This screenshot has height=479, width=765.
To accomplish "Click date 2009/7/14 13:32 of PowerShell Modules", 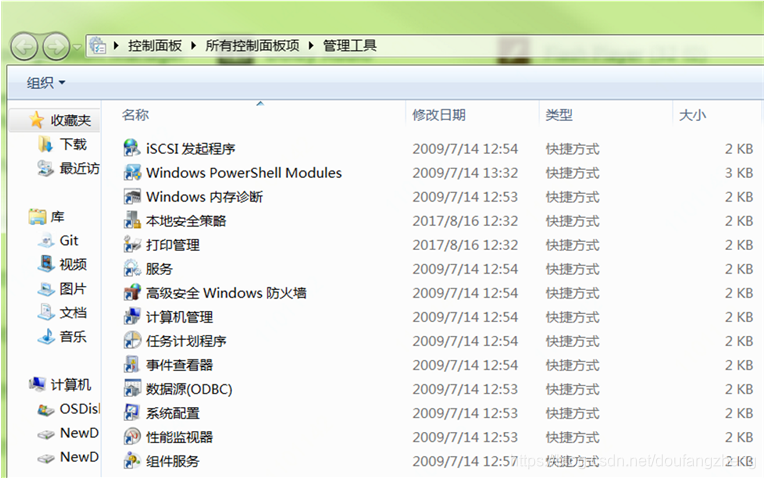I will pyautogui.click(x=465, y=173).
